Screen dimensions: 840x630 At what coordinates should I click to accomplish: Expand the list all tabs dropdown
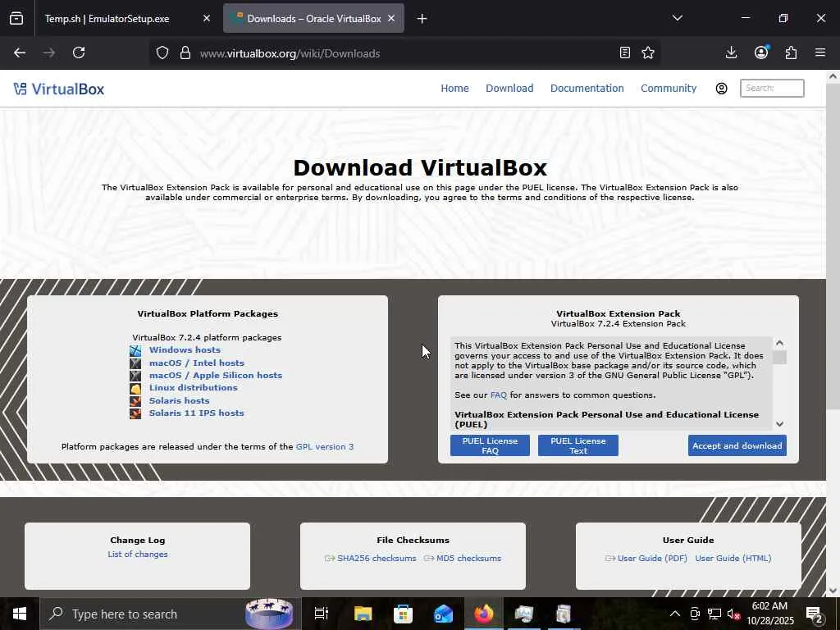pyautogui.click(x=677, y=18)
